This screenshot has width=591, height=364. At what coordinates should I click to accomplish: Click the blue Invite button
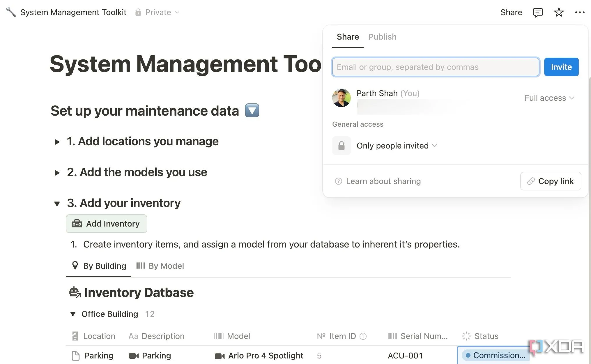(x=561, y=67)
